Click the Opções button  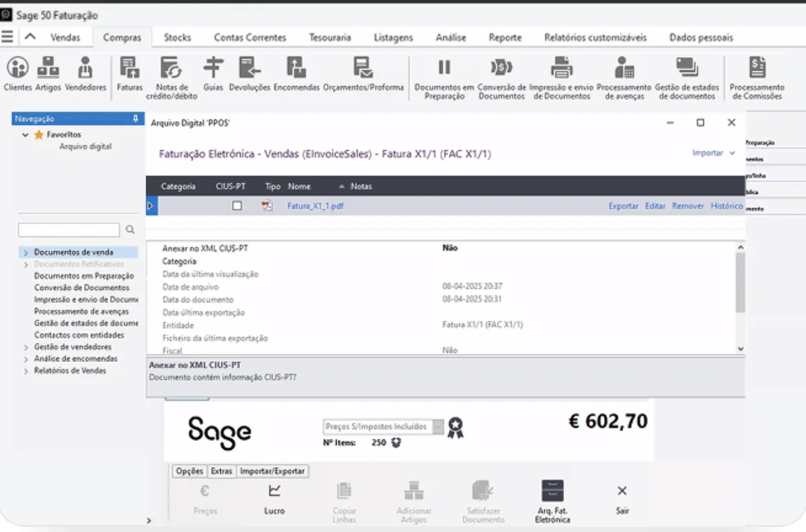(x=189, y=471)
